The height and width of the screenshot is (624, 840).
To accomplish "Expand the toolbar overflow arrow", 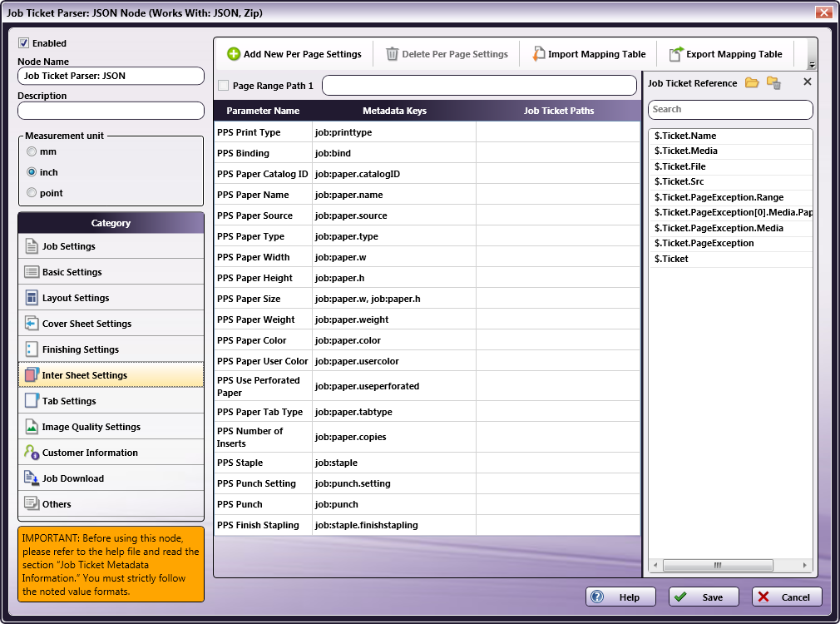I will point(813,65).
